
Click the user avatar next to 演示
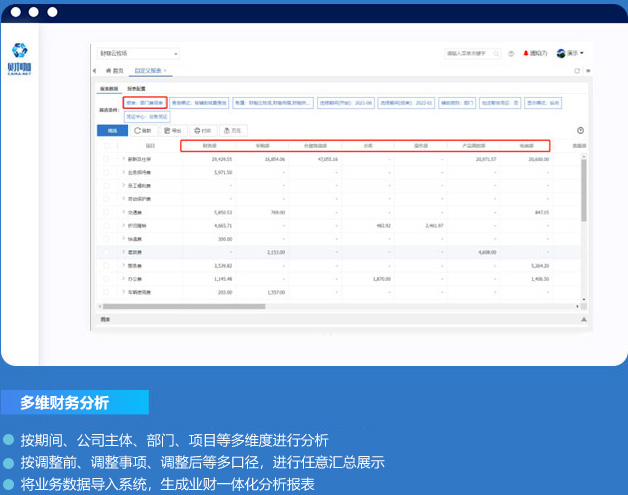coord(561,53)
